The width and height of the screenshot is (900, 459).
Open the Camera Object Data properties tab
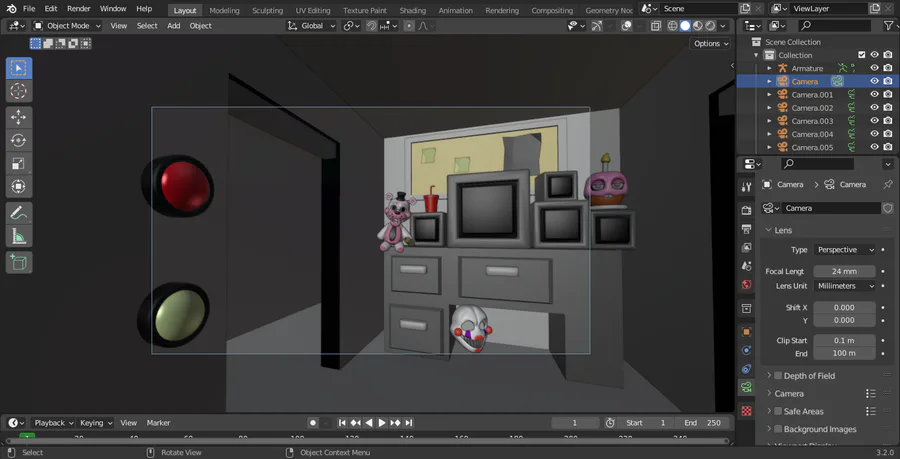click(746, 387)
